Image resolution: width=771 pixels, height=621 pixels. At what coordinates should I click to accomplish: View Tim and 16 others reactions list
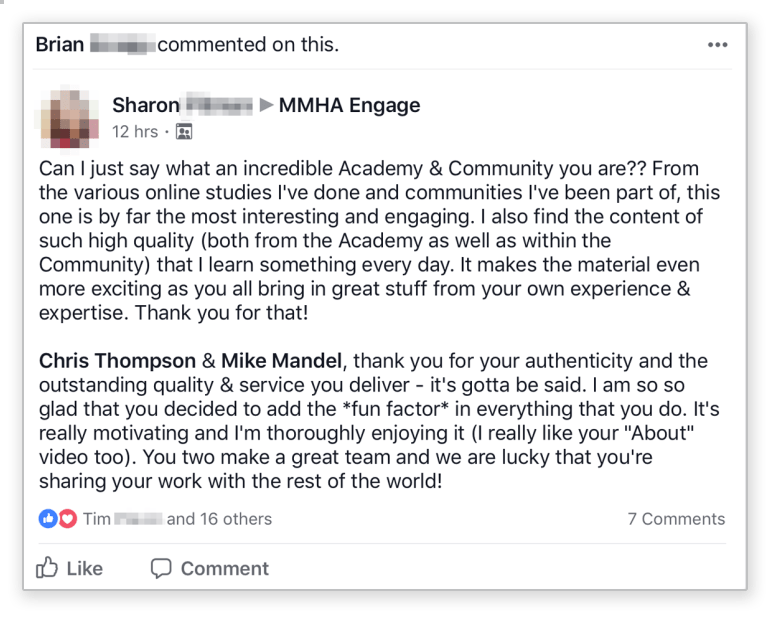click(177, 519)
